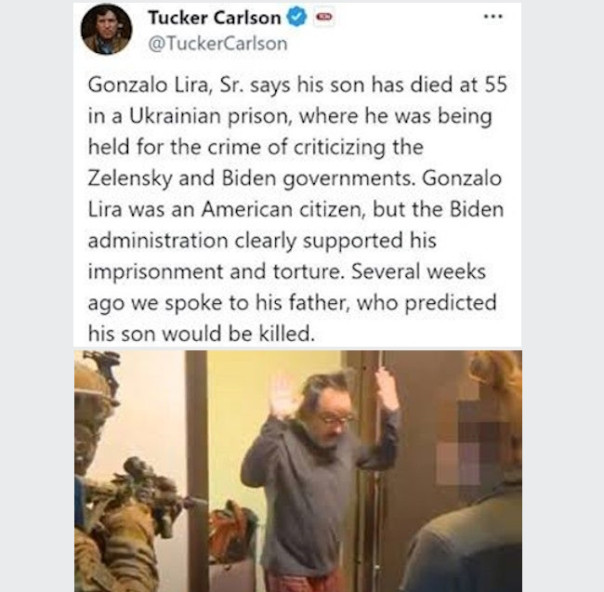Click the line 'ago we spoke to his father'
The image size is (604, 592).
tap(292, 303)
